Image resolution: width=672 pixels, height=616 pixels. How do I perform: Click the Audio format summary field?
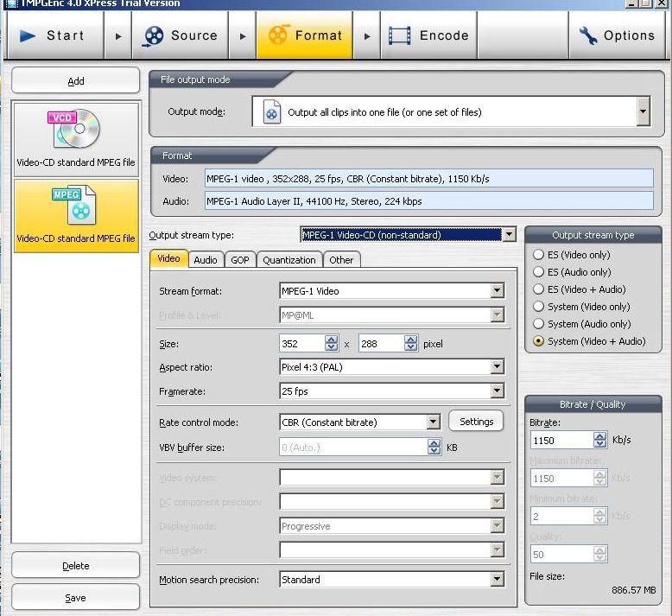click(429, 200)
